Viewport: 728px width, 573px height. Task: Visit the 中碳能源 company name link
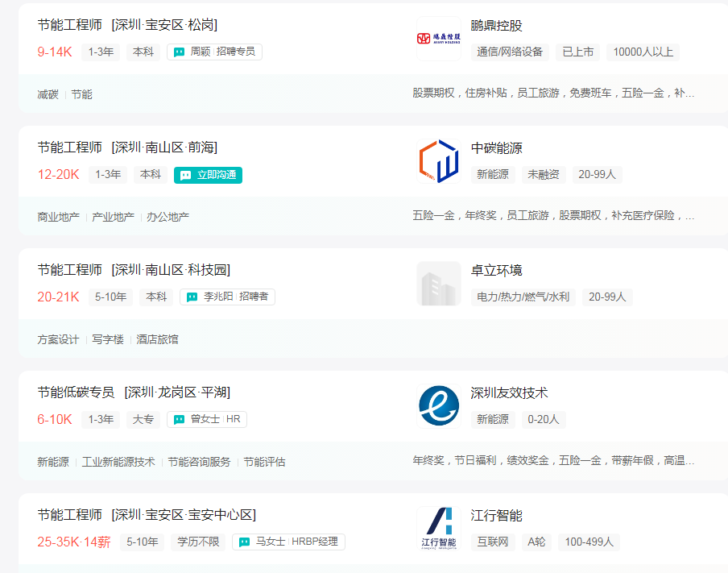(x=496, y=148)
